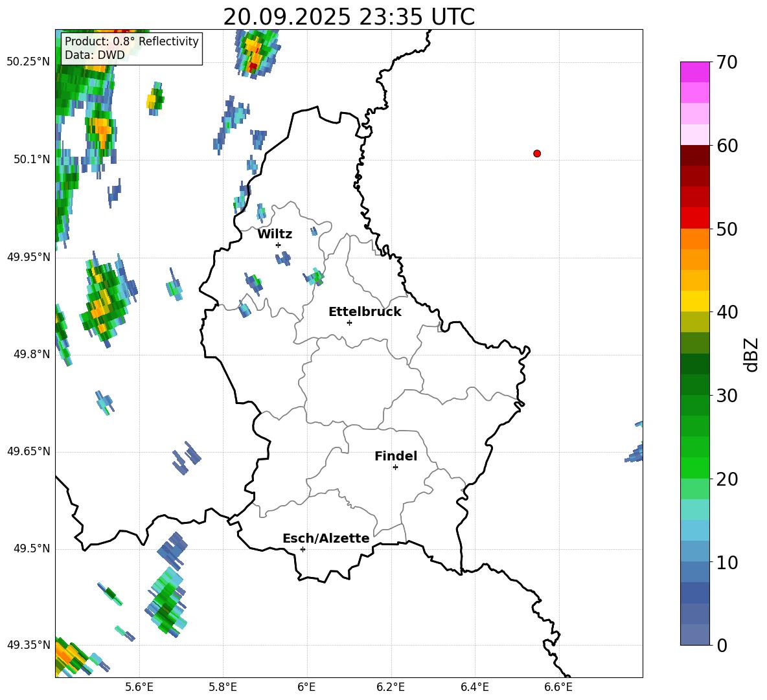Image resolution: width=767 pixels, height=700 pixels.
Task: Click the blue echo at the map's right edge
Action: coord(635,452)
